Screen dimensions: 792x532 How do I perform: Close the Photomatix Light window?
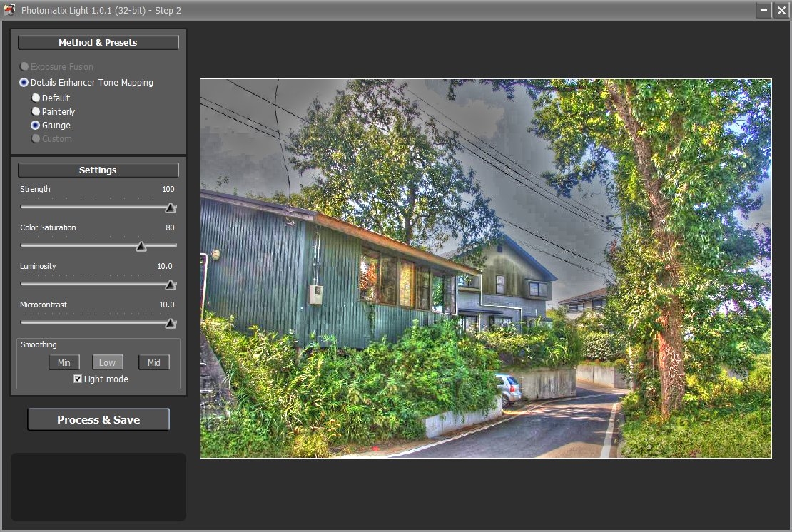(781, 10)
